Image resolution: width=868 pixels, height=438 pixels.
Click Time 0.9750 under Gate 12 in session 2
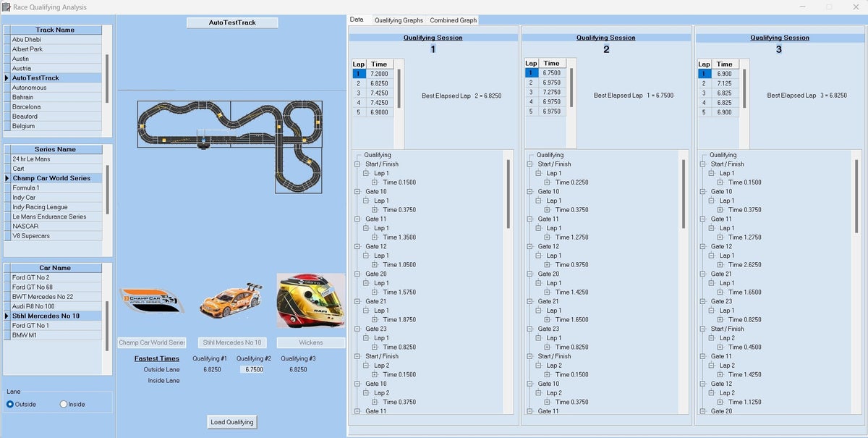tap(571, 265)
